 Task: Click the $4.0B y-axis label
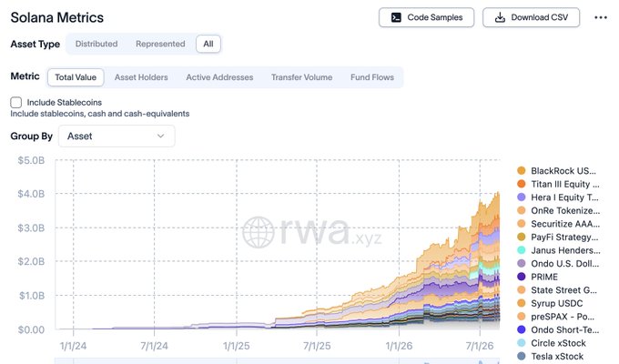coord(31,194)
